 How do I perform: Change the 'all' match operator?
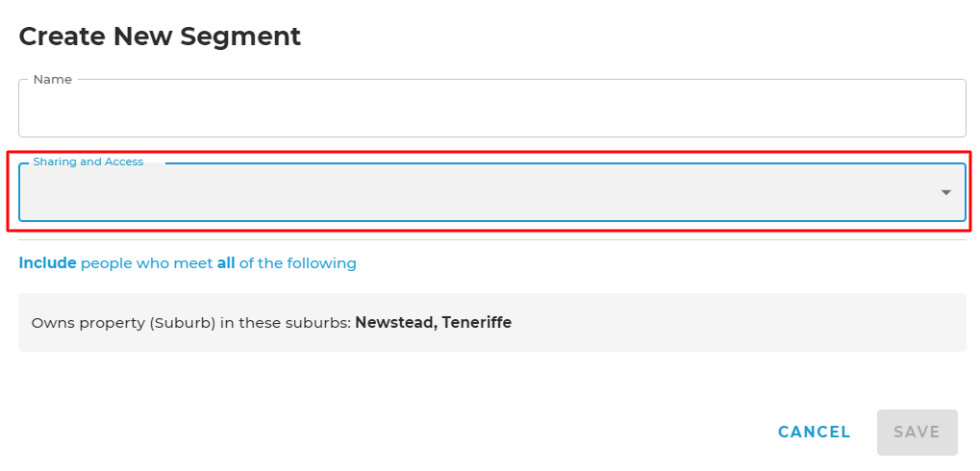[x=226, y=263]
